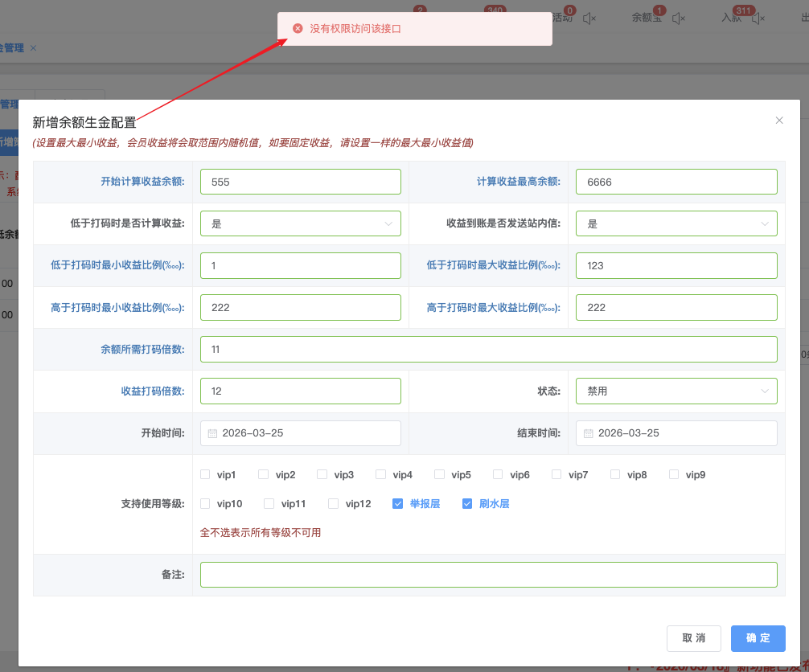Click the red error icon in the toast

298,28
